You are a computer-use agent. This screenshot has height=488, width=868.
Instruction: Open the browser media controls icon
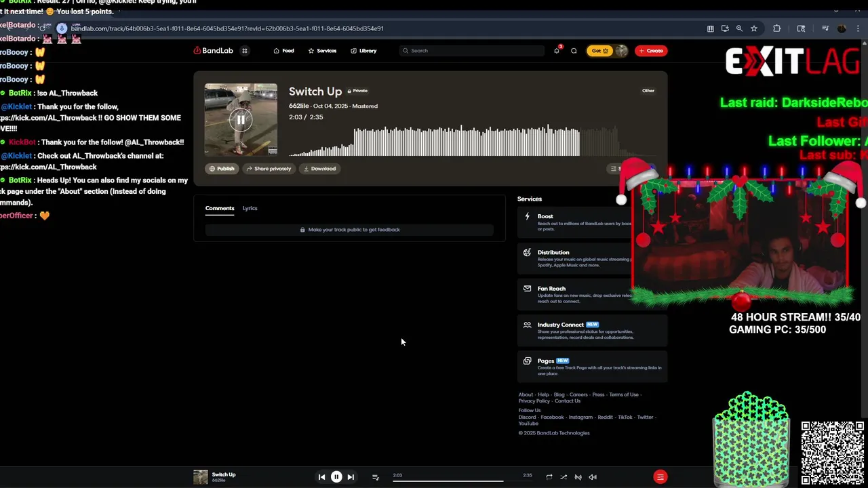pos(825,28)
